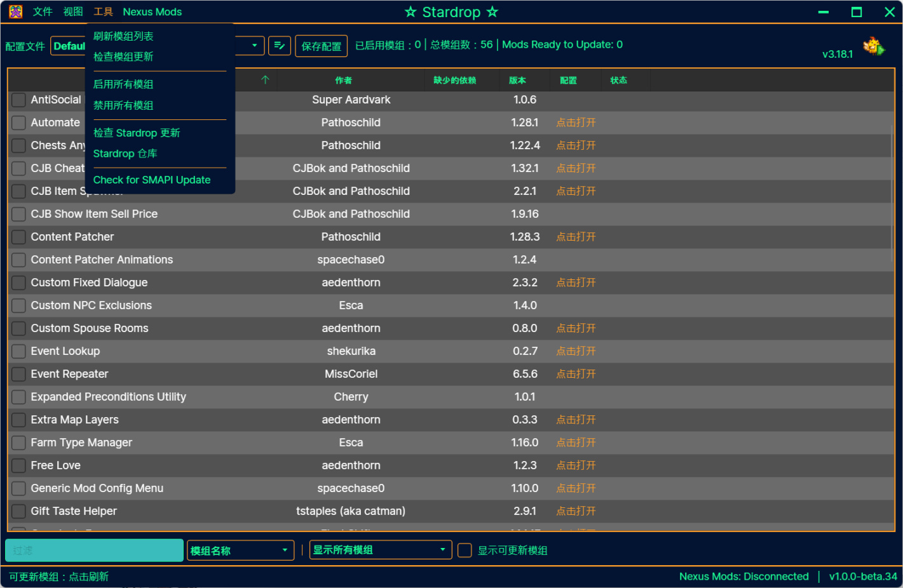Click the 工具 menu in the menu bar
This screenshot has width=903, height=588.
click(x=103, y=11)
